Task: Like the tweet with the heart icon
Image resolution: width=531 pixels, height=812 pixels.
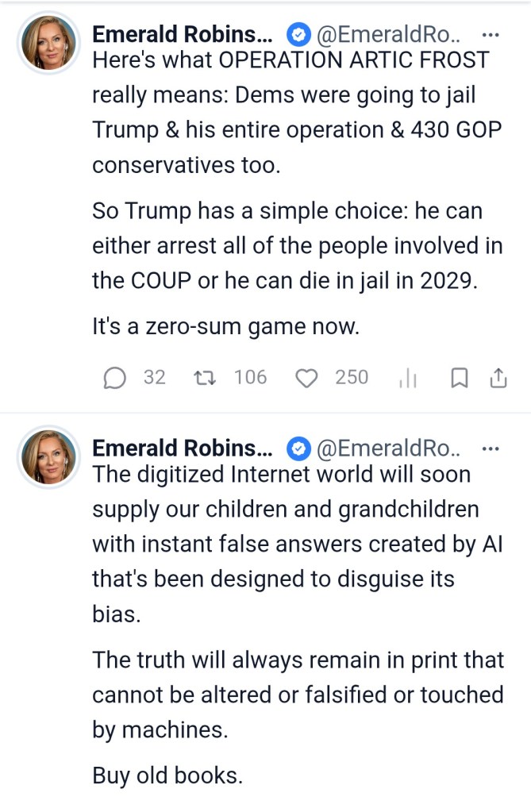Action: (306, 379)
